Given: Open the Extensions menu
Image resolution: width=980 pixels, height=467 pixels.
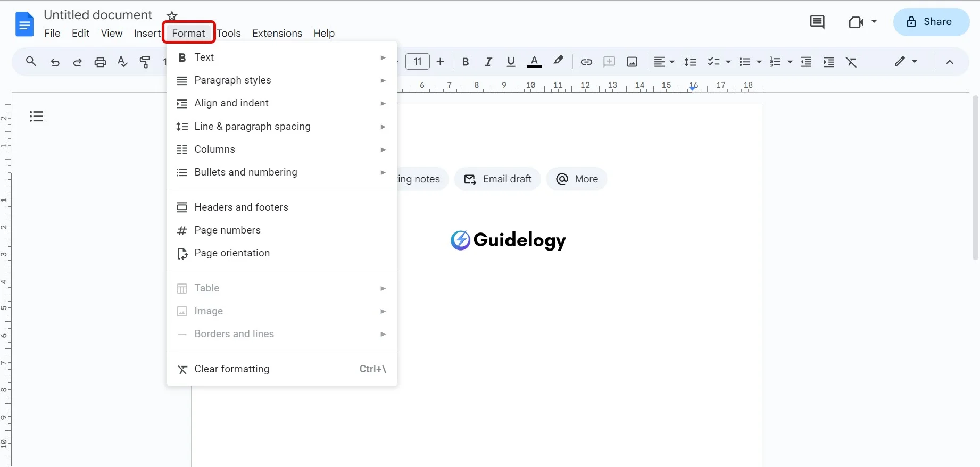Looking at the screenshot, I should tap(277, 33).
